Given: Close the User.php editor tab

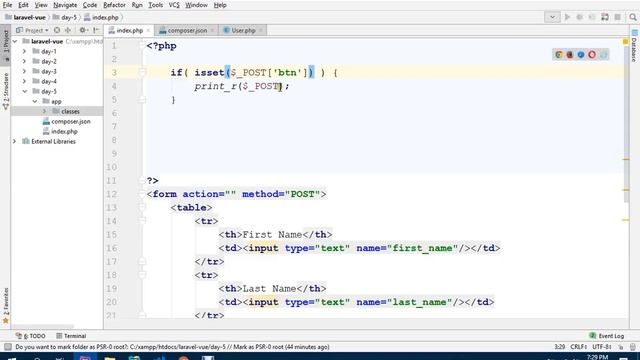Looking at the screenshot, I should click(260, 31).
